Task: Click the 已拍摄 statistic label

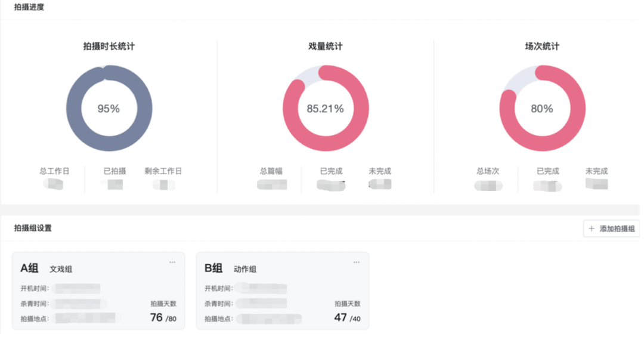Action: [x=114, y=171]
